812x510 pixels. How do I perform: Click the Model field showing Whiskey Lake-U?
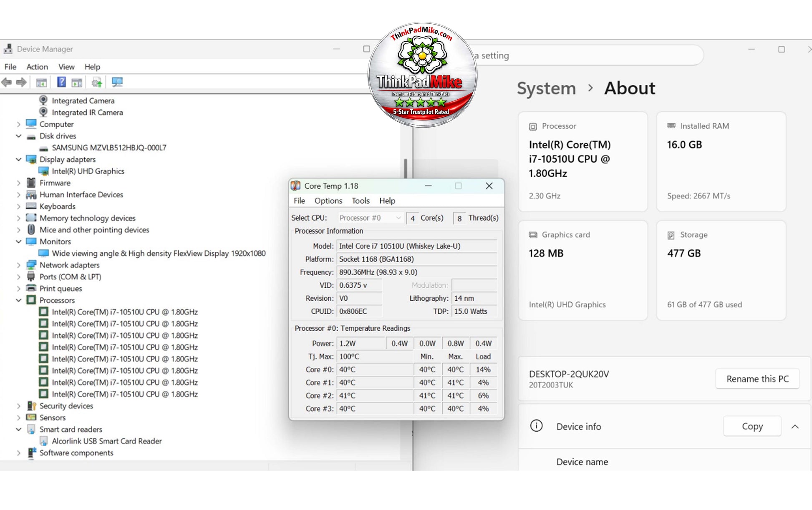coord(417,246)
